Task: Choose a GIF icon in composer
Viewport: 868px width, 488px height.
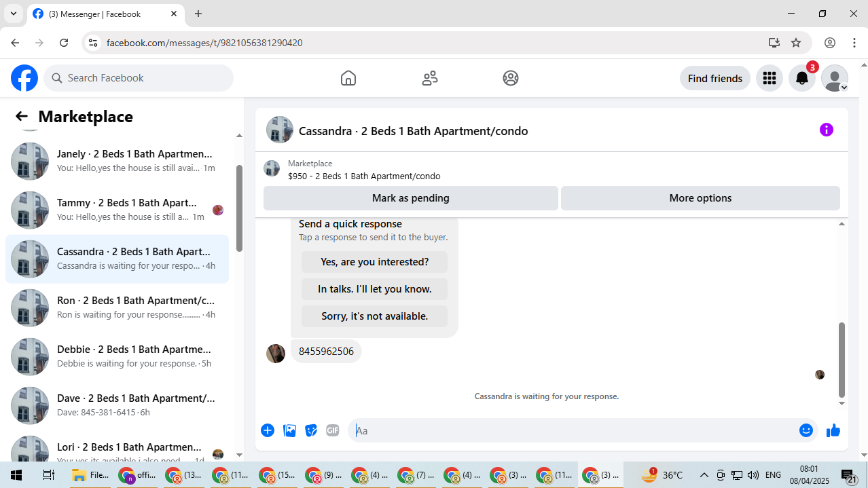Action: pyautogui.click(x=332, y=430)
